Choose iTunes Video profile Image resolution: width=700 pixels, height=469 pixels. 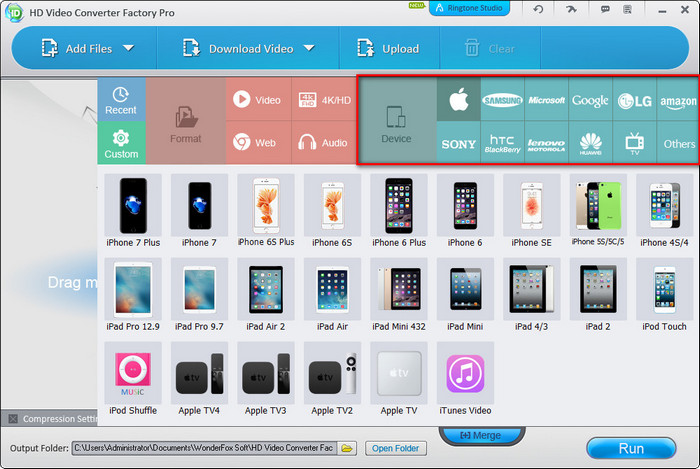click(465, 379)
